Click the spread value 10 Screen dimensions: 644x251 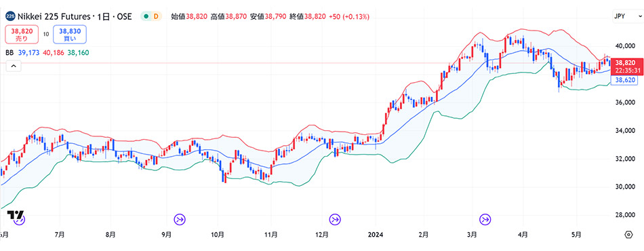click(46, 34)
